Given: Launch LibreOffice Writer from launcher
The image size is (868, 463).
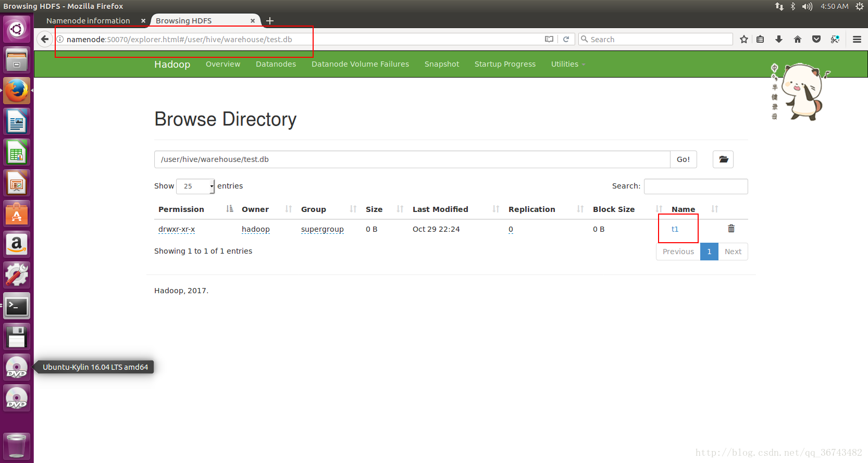Looking at the screenshot, I should [x=17, y=122].
